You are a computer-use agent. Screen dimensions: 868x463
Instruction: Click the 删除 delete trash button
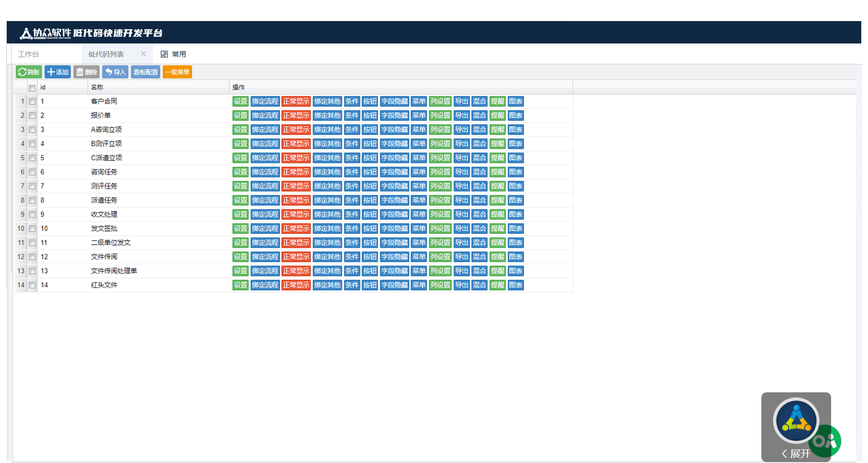tap(87, 72)
